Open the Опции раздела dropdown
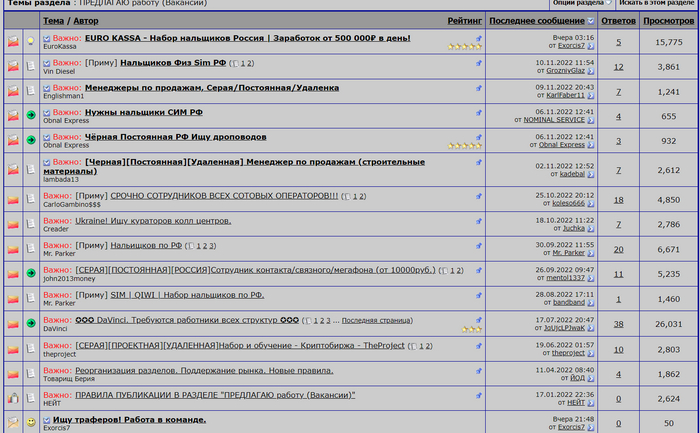Viewport: 700px width, 433px height. (582, 3)
